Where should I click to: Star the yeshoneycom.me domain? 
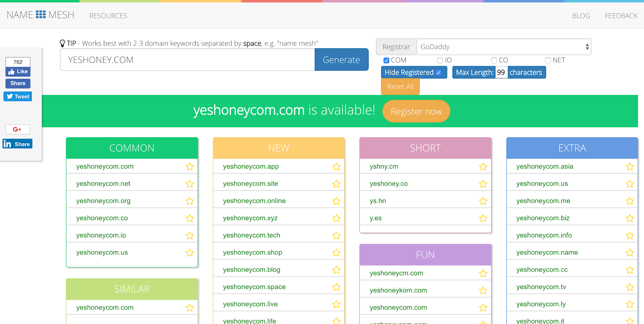point(630,201)
